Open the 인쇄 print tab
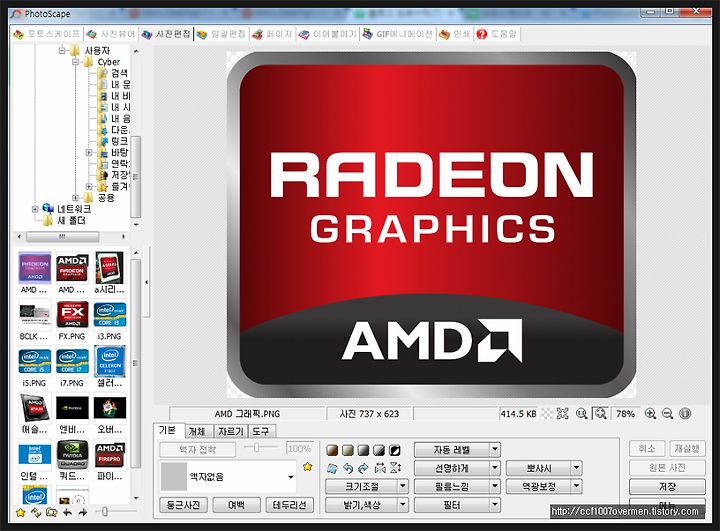 [x=455, y=34]
